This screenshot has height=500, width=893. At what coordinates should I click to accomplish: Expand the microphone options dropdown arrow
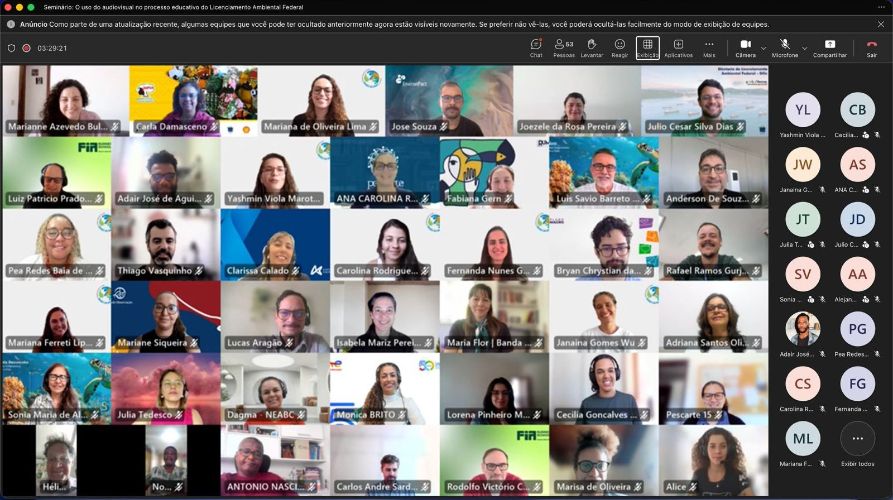804,48
